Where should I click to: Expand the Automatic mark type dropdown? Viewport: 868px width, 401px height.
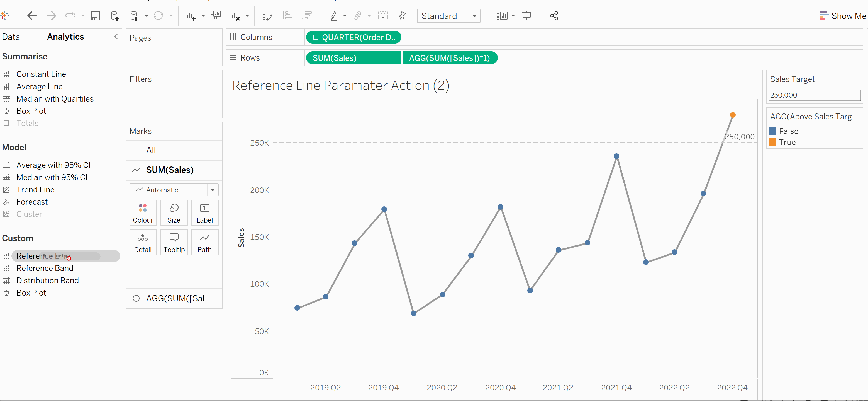point(213,190)
